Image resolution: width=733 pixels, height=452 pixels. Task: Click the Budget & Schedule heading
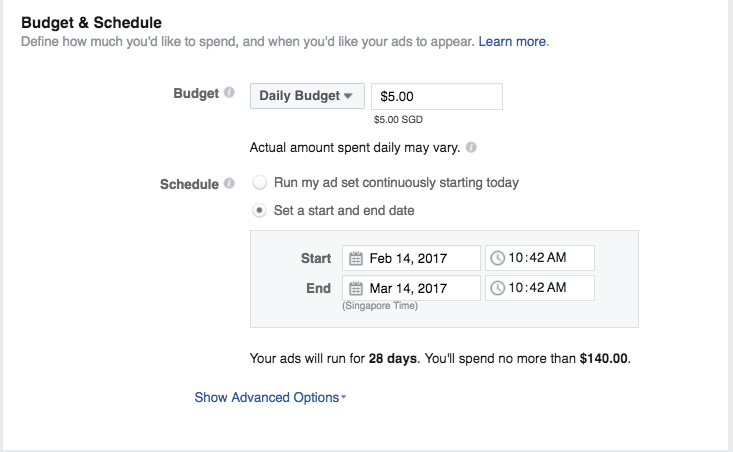91,21
